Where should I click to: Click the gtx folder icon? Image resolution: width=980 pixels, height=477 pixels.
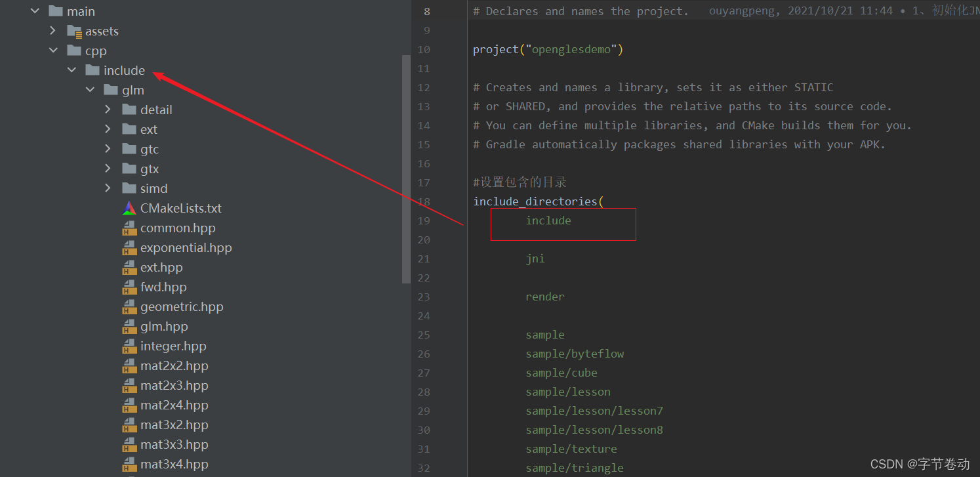(x=129, y=169)
